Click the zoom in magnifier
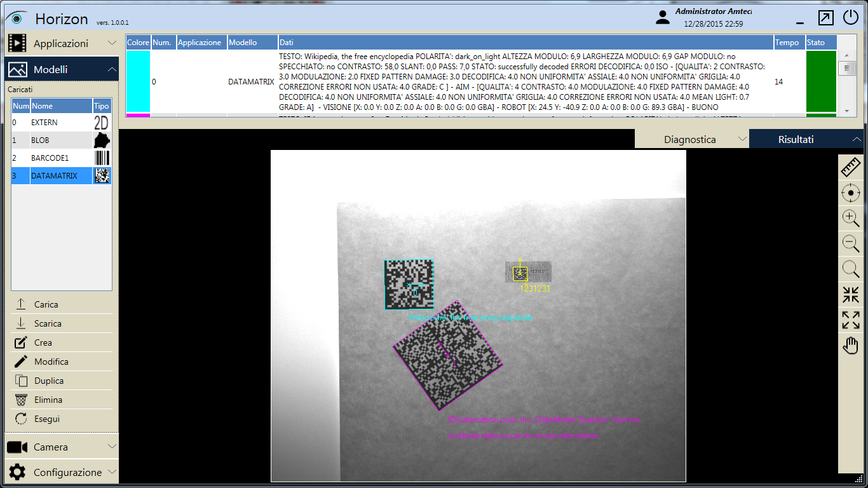The image size is (868, 488). coord(851,219)
